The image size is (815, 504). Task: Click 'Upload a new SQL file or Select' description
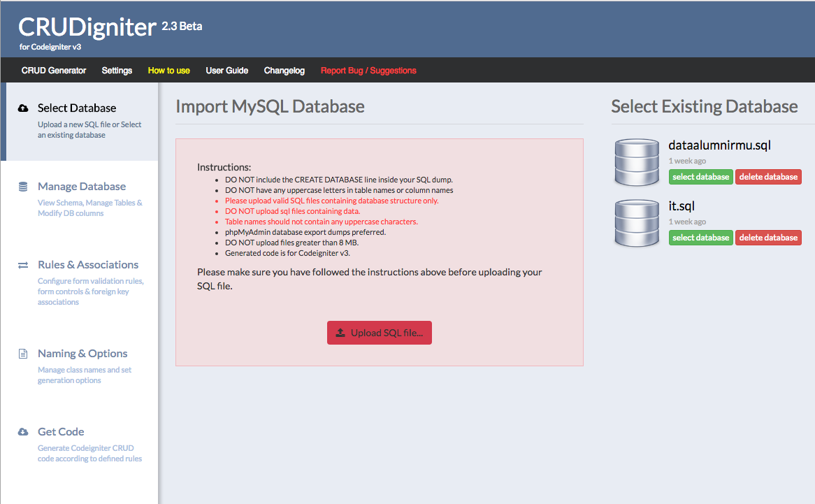(x=89, y=130)
